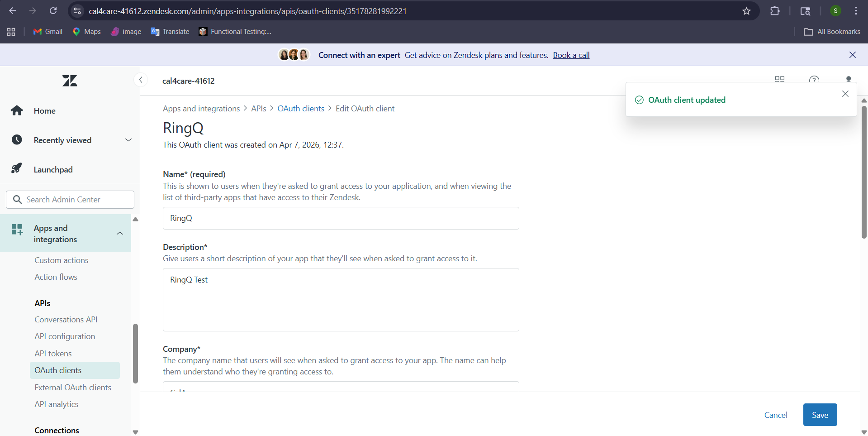Reload the current page
This screenshot has width=868, height=436.
coord(53,11)
